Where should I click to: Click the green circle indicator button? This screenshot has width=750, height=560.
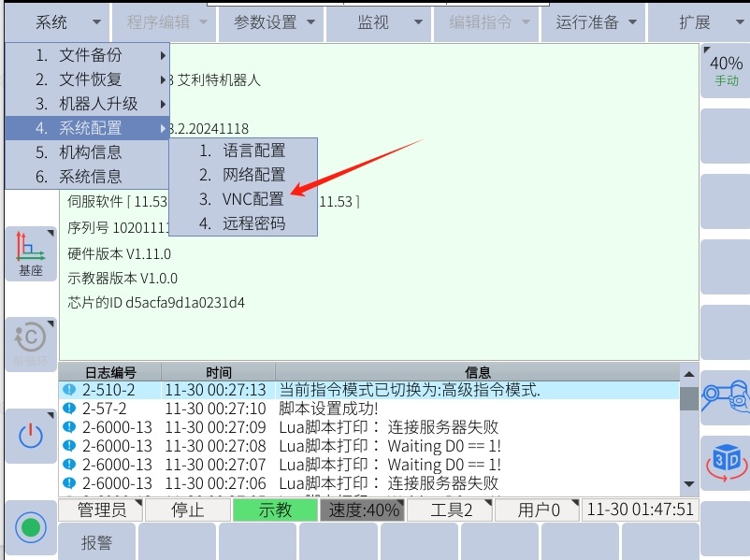tap(31, 527)
